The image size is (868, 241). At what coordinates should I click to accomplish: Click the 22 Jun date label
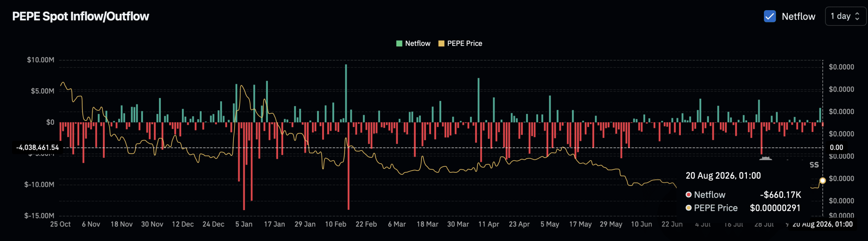pyautogui.click(x=672, y=224)
